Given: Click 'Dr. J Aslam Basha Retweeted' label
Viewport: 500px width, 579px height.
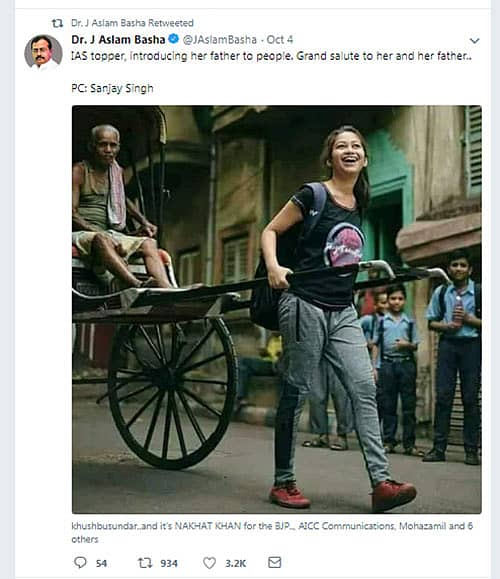Looking at the screenshot, I should [x=132, y=23].
